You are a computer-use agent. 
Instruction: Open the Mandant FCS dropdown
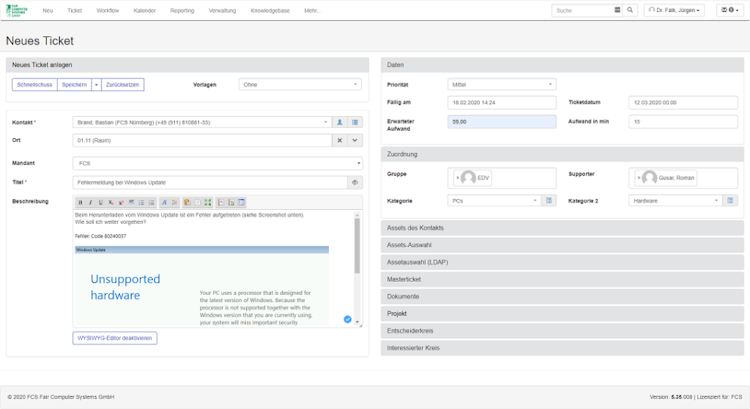pos(218,164)
